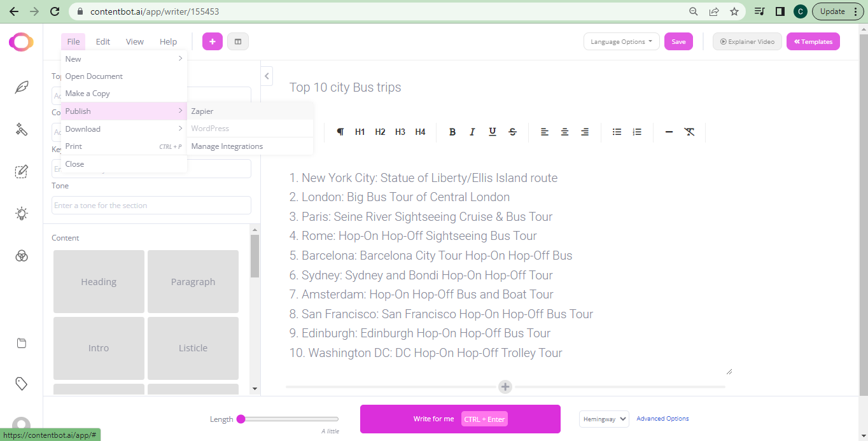Collapse the section panel with the left chevron
Screen dimensions: 868x441
click(267, 75)
